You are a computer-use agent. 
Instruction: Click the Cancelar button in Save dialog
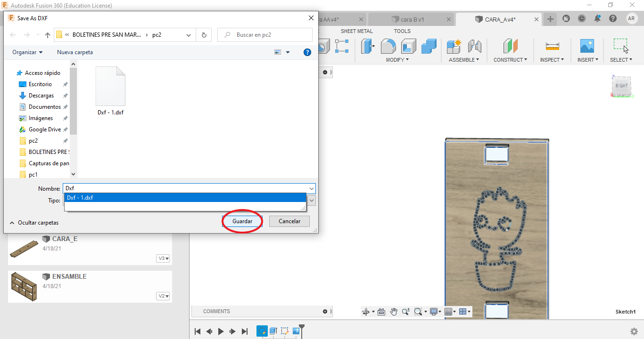pyautogui.click(x=289, y=221)
